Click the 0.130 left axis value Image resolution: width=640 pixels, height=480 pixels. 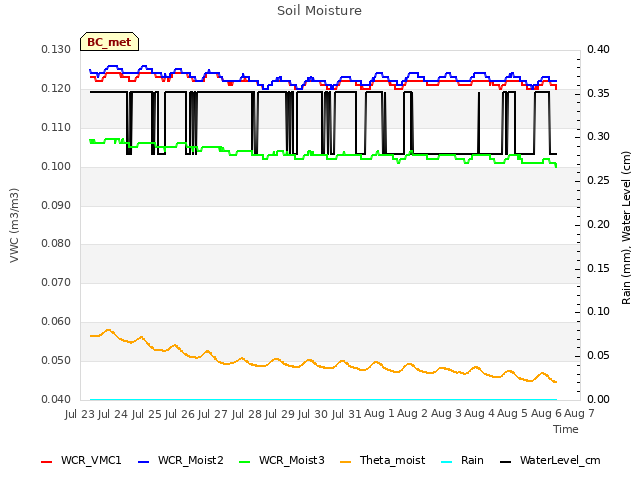point(56,50)
